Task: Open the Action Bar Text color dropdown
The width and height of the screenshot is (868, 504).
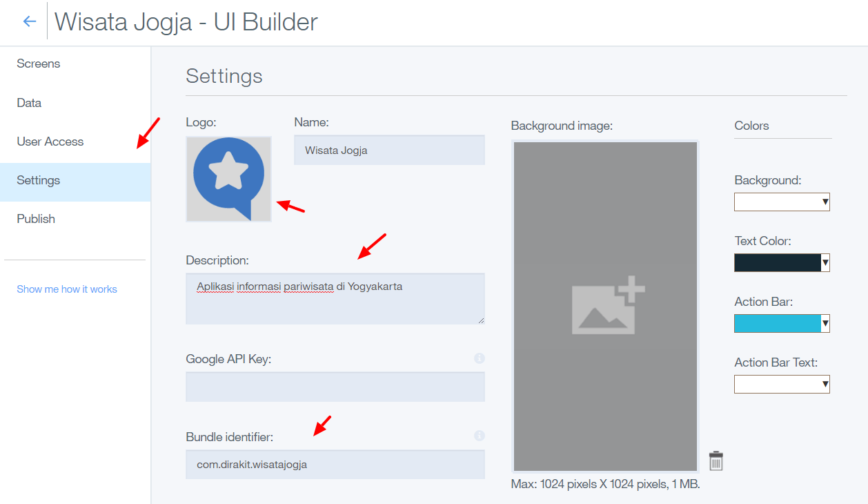Action: (782, 384)
